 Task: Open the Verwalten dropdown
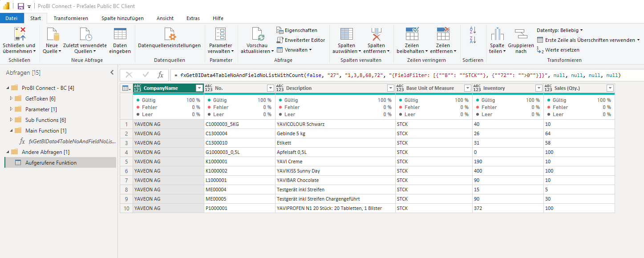click(294, 50)
